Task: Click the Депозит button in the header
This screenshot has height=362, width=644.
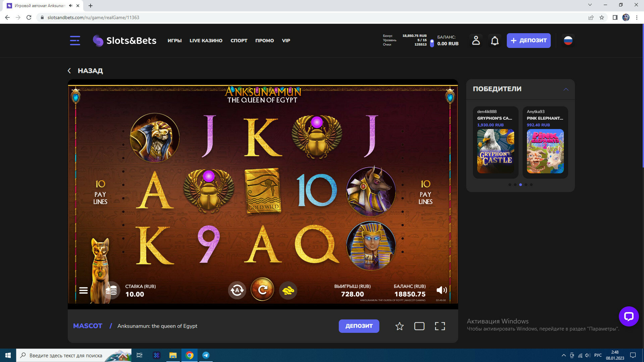Action: click(529, 41)
